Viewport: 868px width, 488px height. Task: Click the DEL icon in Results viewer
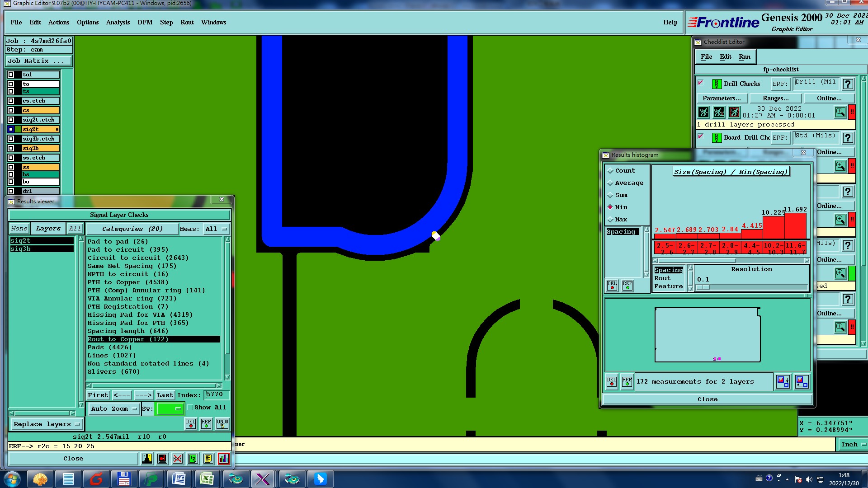(191, 423)
